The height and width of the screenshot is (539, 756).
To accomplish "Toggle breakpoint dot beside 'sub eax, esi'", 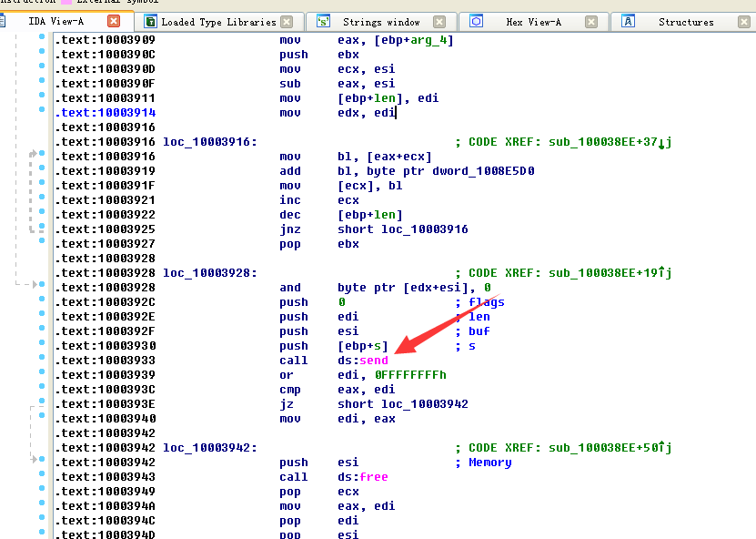I will pos(42,80).
